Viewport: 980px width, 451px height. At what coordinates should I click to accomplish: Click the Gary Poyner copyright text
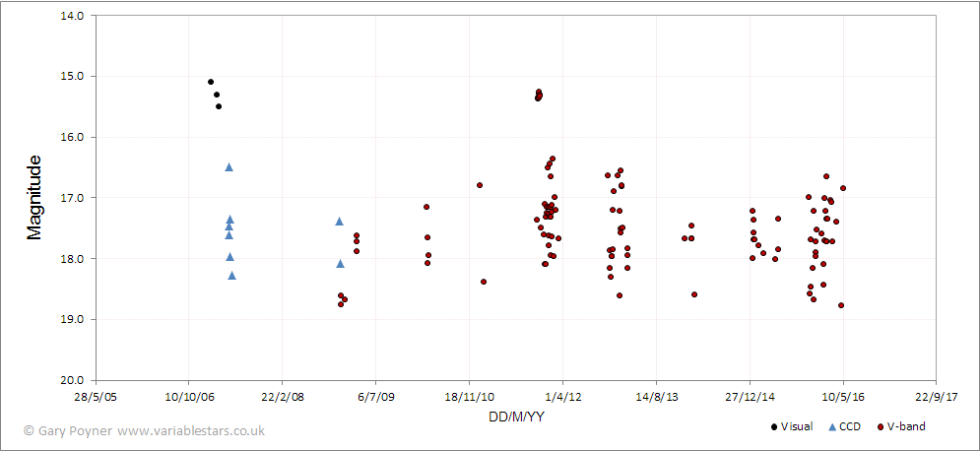point(75,430)
